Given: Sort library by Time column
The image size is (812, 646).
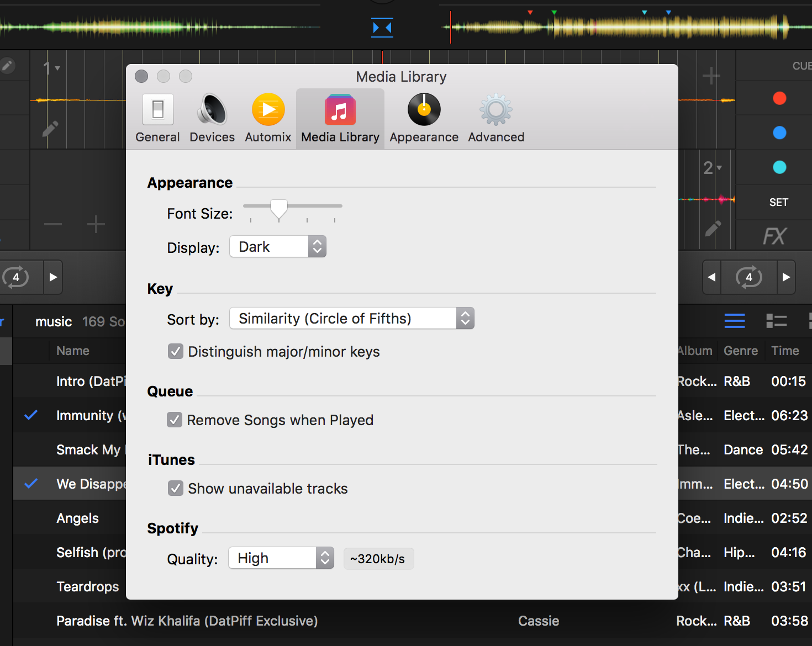Looking at the screenshot, I should click(785, 351).
